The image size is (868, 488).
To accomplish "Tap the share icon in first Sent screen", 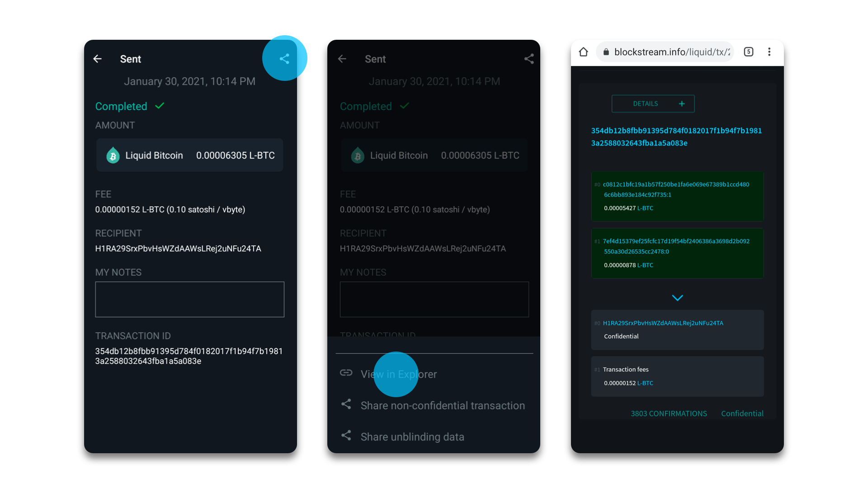I will pos(284,59).
